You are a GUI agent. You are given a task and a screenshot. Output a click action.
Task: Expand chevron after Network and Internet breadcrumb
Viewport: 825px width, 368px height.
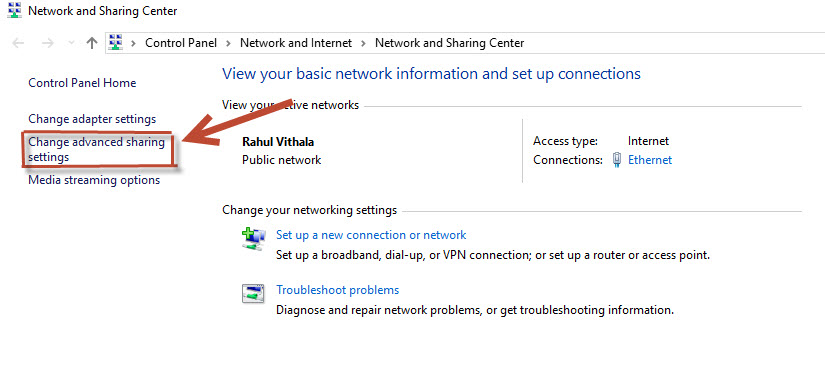click(364, 43)
